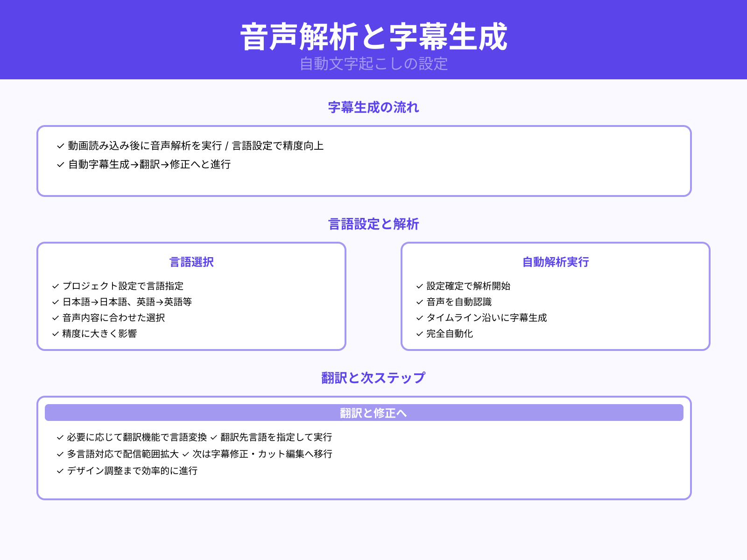Click the checkmark icon beside 必要に応じて翻訳機能で言語変換
The image size is (747, 560).
(x=59, y=437)
